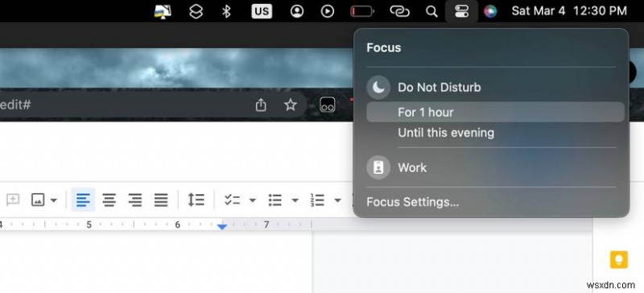Image resolution: width=644 pixels, height=293 pixels.
Task: Choose For 1 hour option
Action: (x=495, y=112)
